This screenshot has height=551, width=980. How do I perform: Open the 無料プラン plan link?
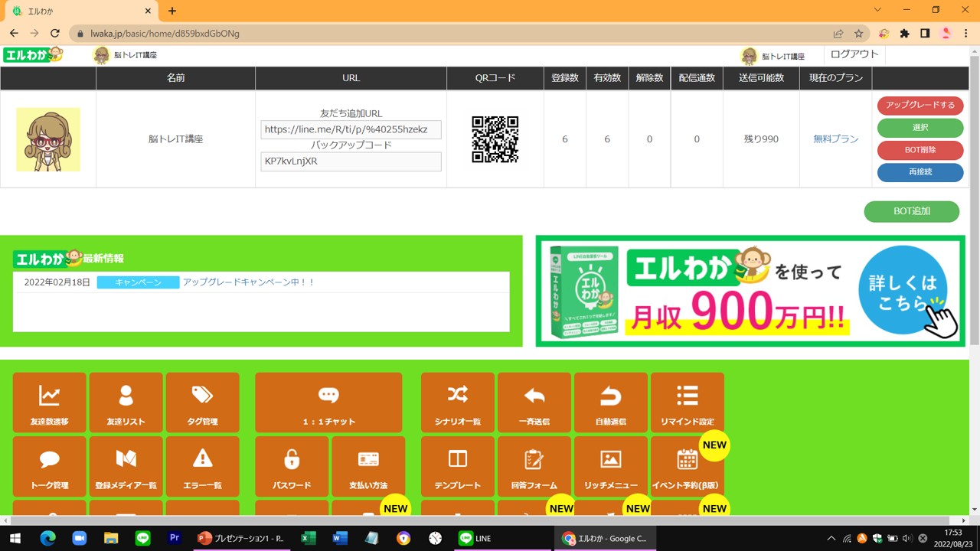point(836,139)
